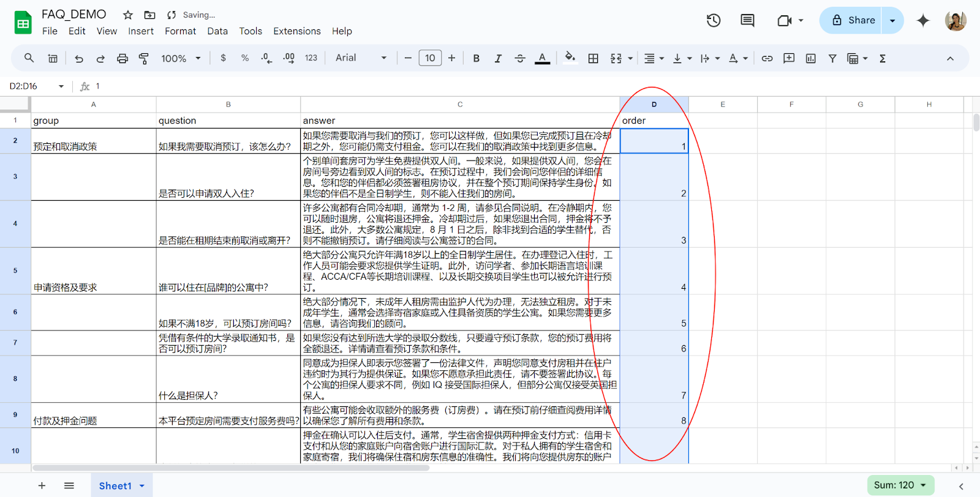Image resolution: width=980 pixels, height=497 pixels.
Task: Collapse the toolbar with up chevron
Action: [950, 59]
